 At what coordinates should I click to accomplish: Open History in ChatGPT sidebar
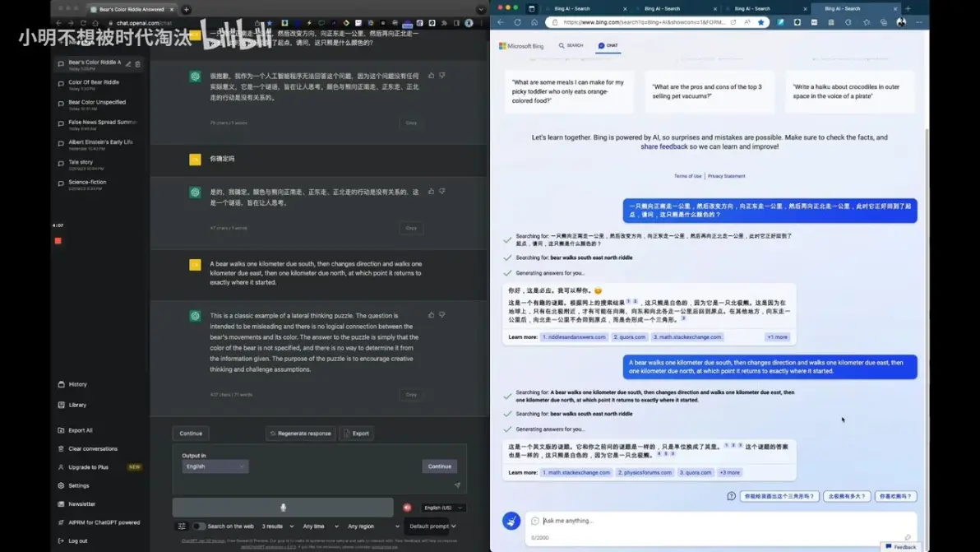click(x=78, y=384)
